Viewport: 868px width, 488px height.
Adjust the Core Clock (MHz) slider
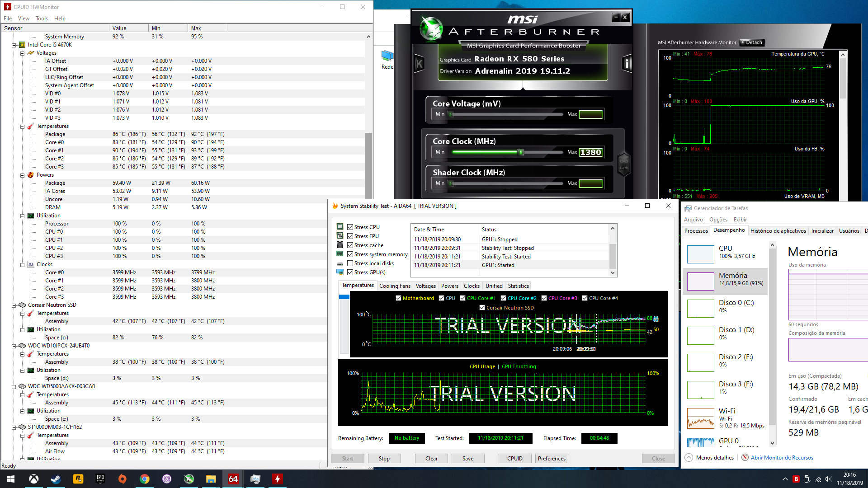coord(521,152)
